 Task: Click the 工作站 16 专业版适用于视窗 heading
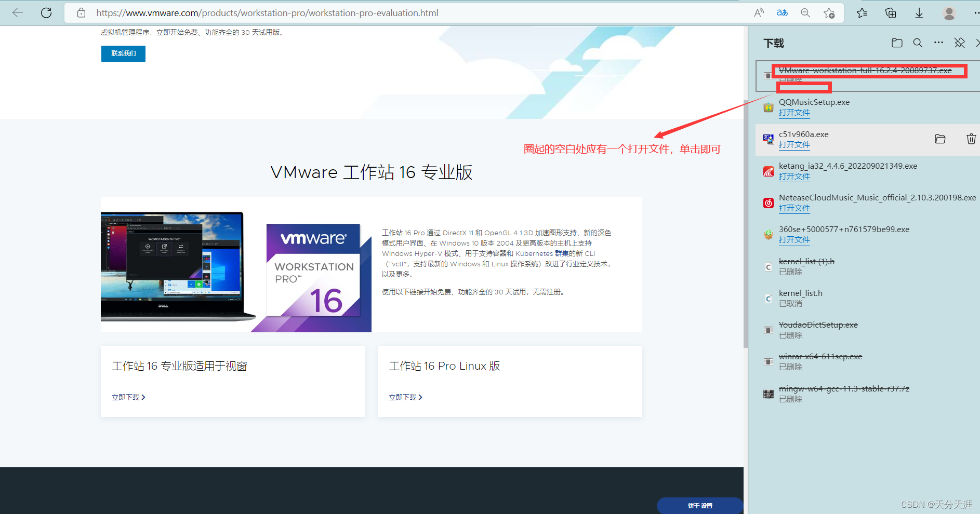pos(180,366)
